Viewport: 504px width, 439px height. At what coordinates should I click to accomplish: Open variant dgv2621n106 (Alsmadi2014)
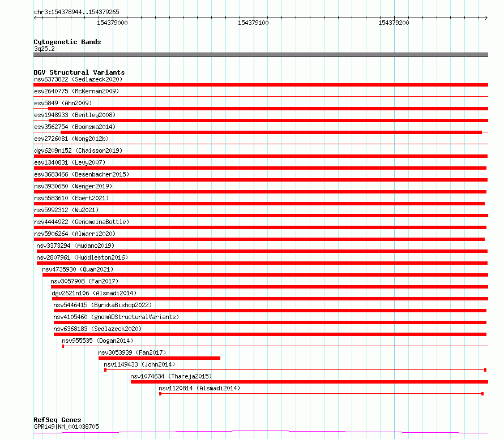94,293
